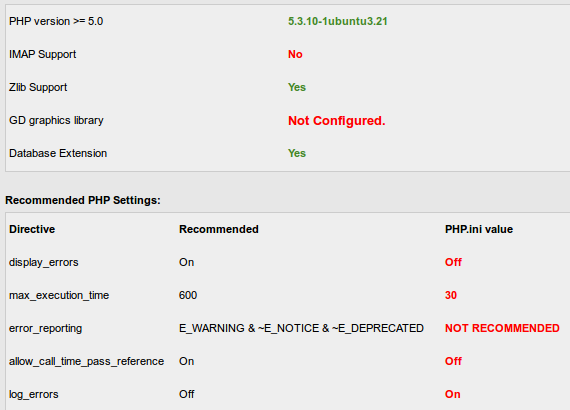Screen dimensions: 570x410
Task: Select the Zlib Support 'Yes' value
Action: [297, 87]
